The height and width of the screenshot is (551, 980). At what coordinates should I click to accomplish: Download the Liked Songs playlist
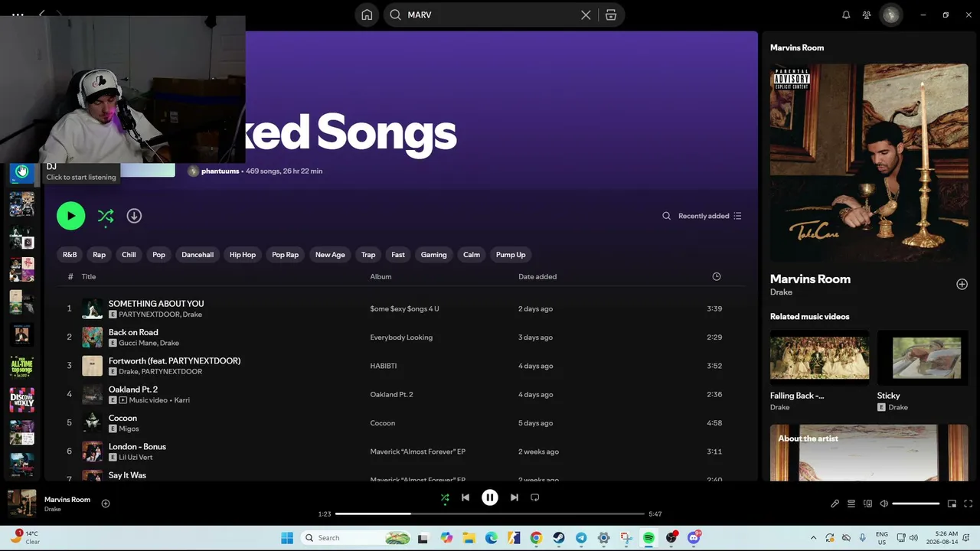click(x=134, y=216)
